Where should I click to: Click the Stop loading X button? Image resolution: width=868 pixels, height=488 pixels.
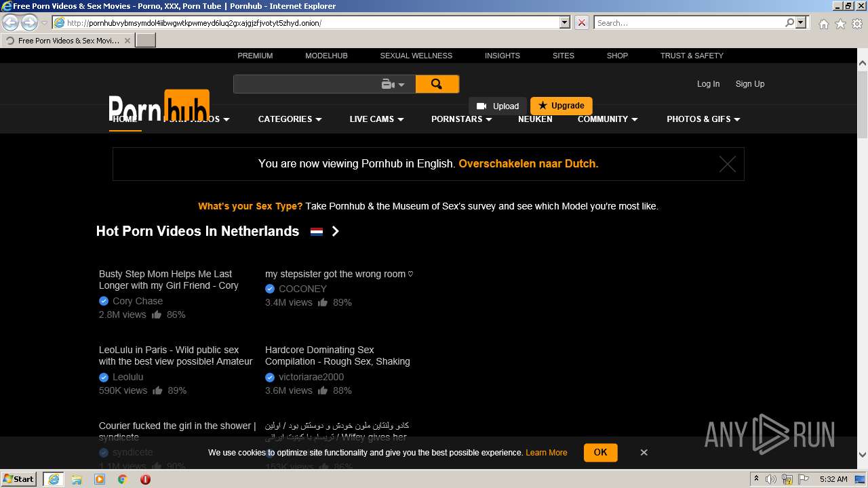pos(582,22)
